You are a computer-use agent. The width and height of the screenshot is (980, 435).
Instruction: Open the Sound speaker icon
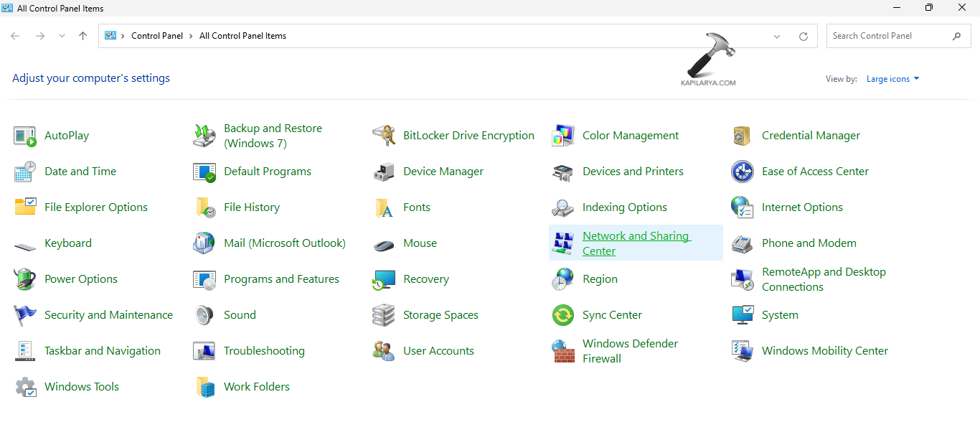[204, 315]
